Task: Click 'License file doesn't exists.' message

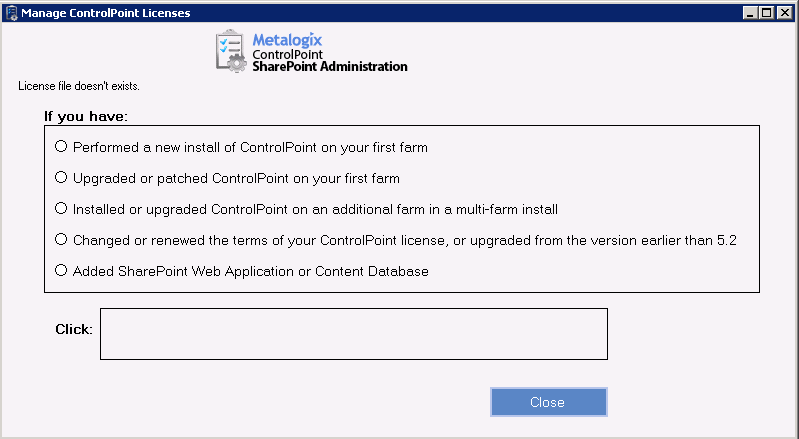Action: point(79,86)
